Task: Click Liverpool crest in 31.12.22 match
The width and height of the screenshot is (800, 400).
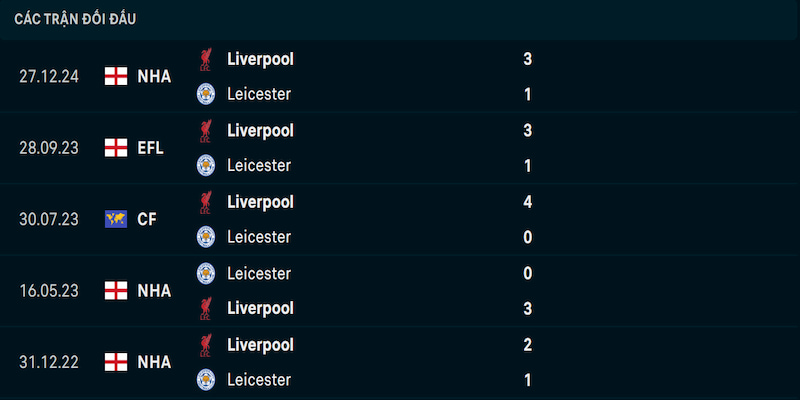Action: point(206,345)
